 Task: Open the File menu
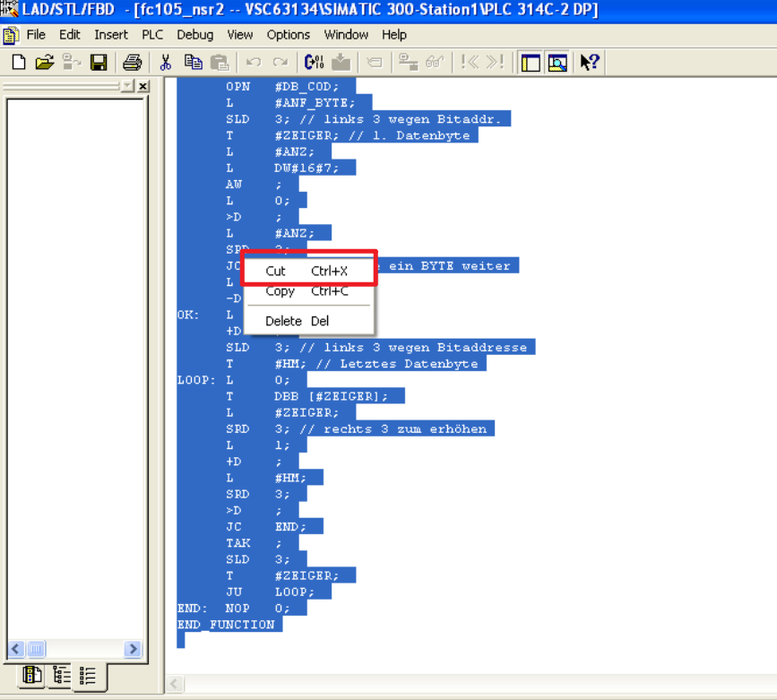36,35
